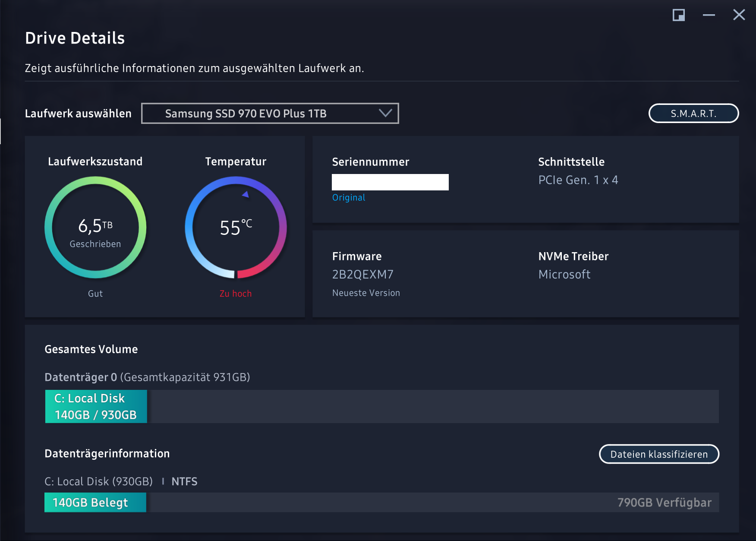Click the Temperatur heading
Viewport: 756px width, 541px height.
pyautogui.click(x=236, y=161)
